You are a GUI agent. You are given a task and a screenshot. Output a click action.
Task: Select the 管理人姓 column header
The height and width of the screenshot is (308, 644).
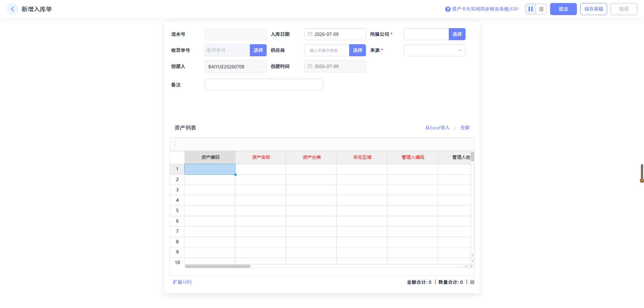(454, 157)
